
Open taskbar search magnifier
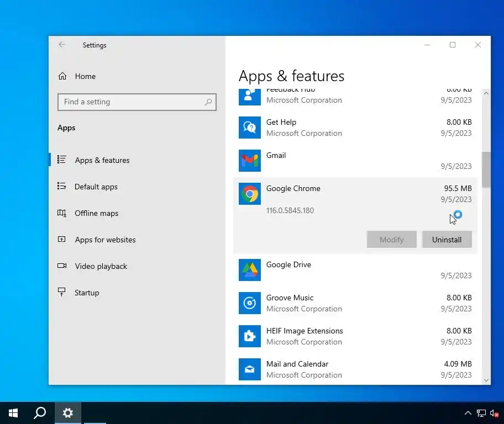click(40, 413)
